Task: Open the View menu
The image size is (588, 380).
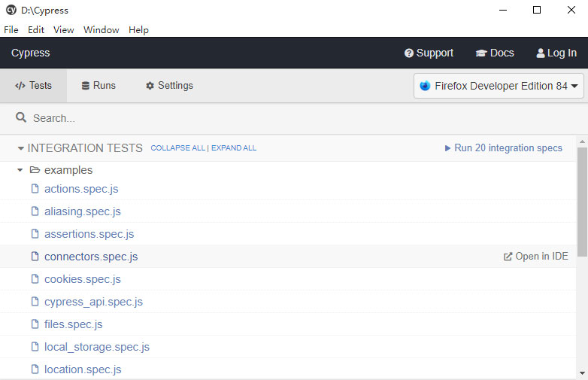Action: (x=63, y=29)
